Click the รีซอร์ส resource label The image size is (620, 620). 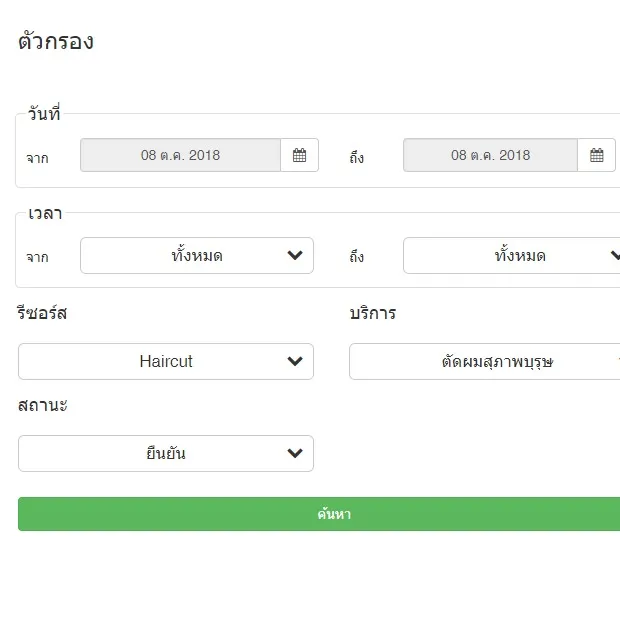pos(42,313)
